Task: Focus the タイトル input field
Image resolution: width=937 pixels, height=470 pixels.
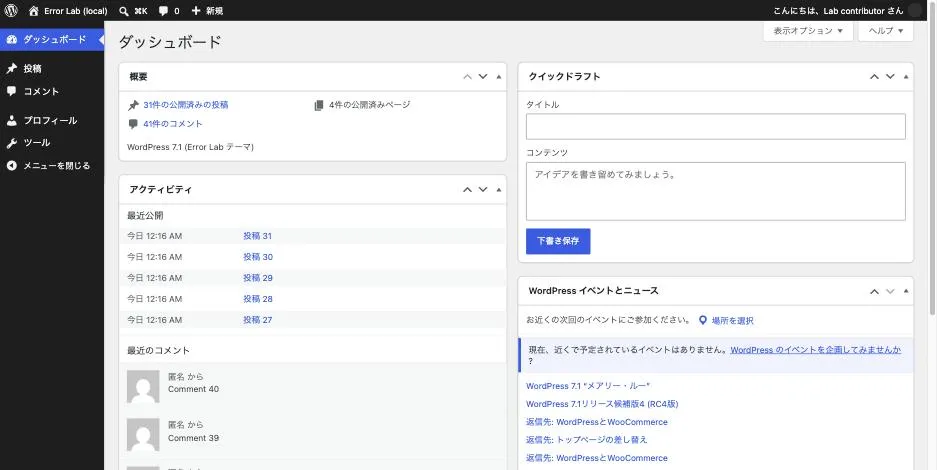Action: [x=716, y=127]
